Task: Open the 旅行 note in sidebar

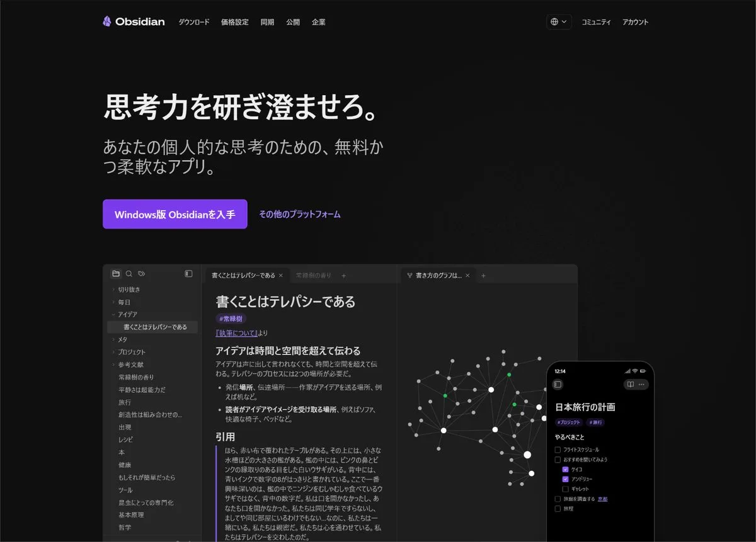Action: pos(125,402)
